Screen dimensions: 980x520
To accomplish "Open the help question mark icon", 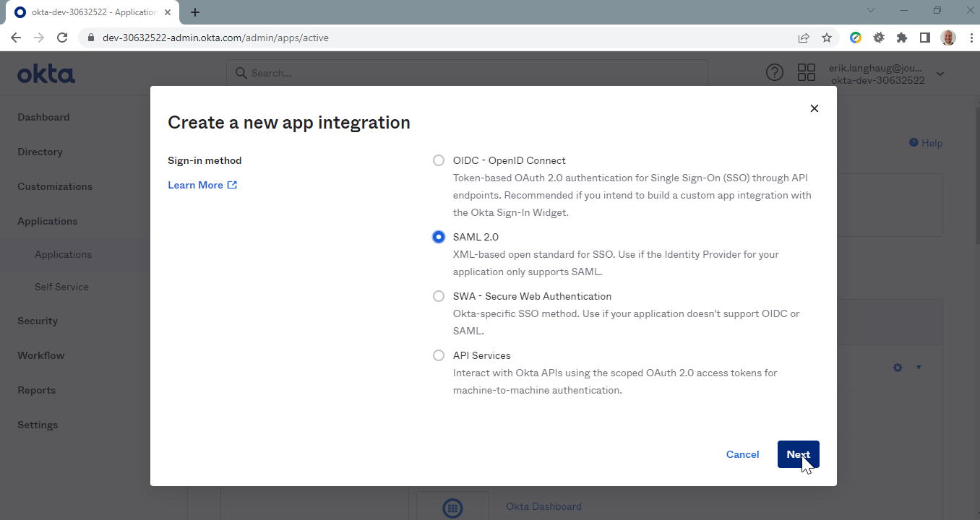I will coord(774,72).
